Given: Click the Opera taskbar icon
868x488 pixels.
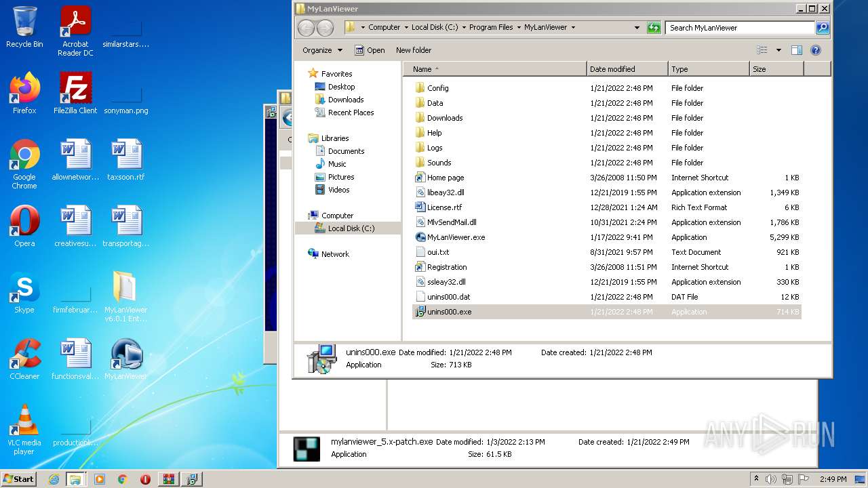Looking at the screenshot, I should tap(145, 479).
